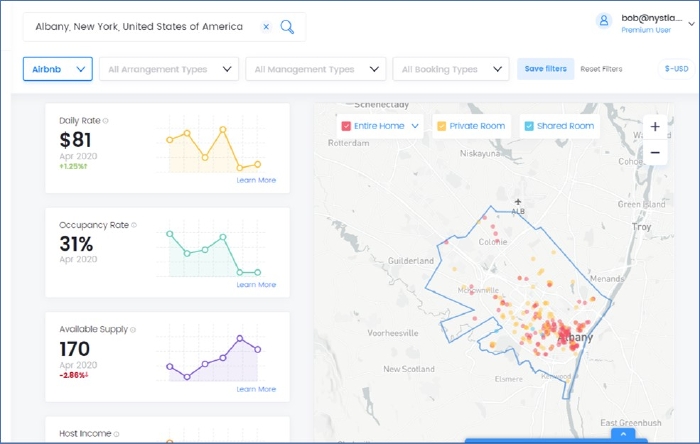The image size is (700, 444).
Task: Click the Save filters button
Action: coord(546,69)
